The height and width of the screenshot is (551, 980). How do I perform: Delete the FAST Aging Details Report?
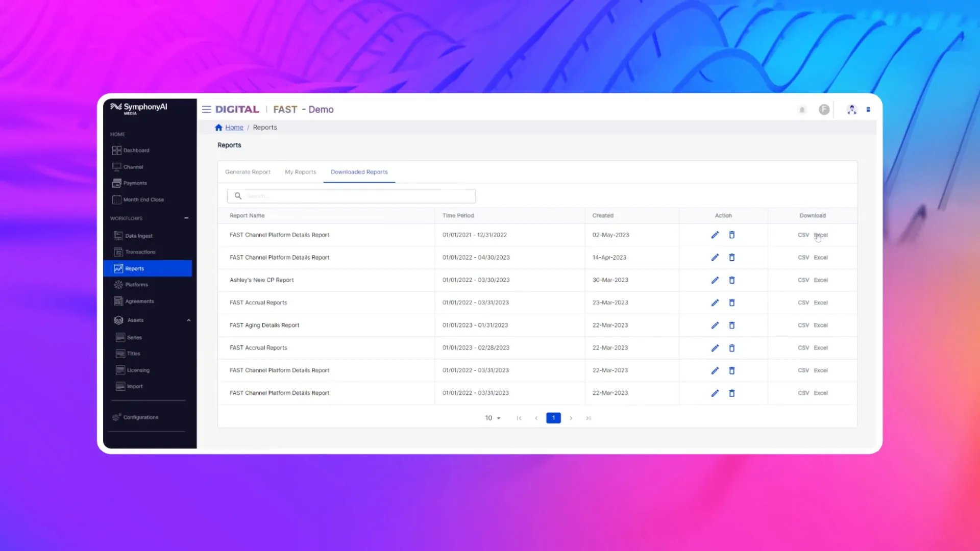point(731,325)
